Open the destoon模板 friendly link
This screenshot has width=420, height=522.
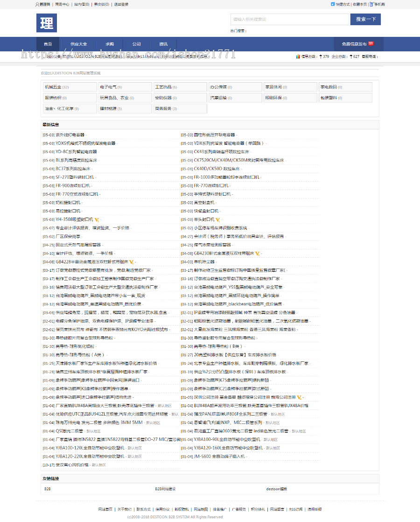[277, 489]
